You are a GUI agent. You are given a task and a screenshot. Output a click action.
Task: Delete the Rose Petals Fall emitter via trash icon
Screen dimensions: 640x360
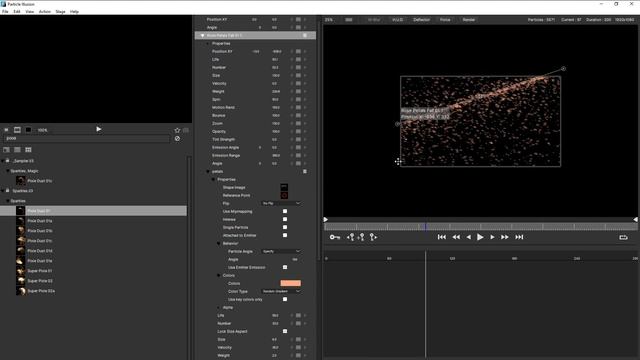304,36
